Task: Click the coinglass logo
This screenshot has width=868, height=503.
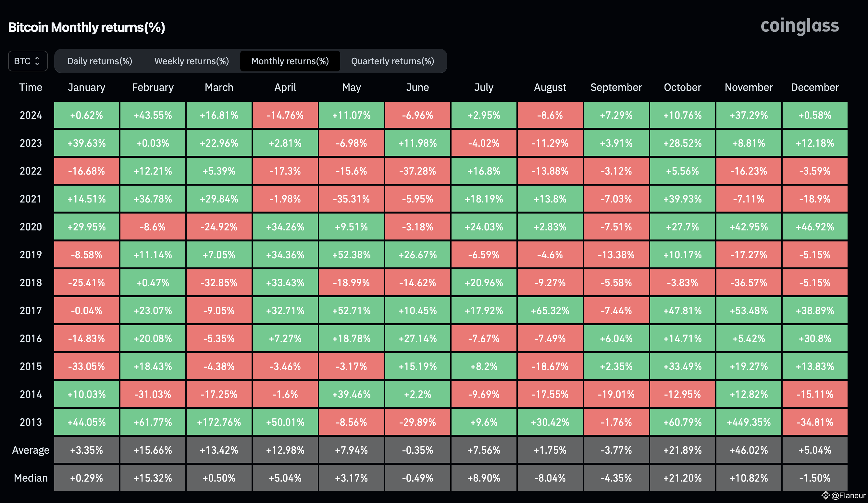Action: [800, 26]
